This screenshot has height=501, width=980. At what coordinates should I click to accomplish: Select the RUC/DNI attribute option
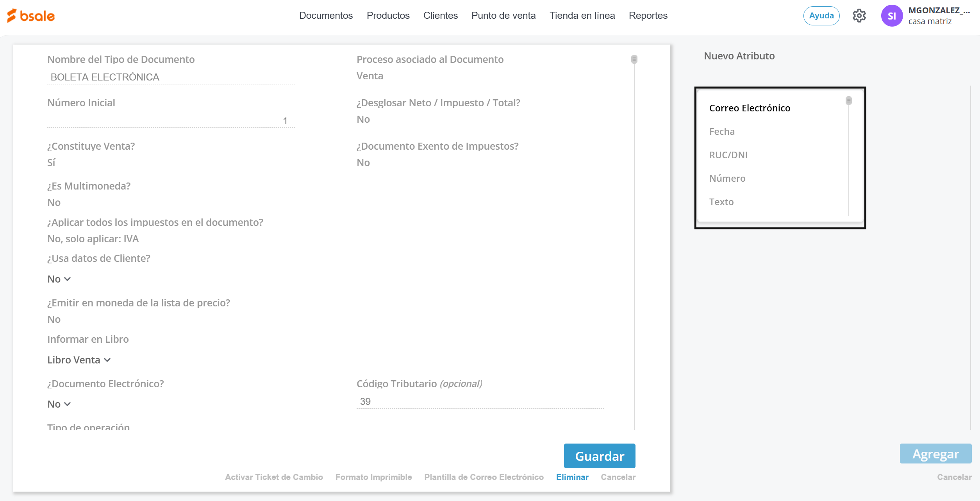pos(728,155)
